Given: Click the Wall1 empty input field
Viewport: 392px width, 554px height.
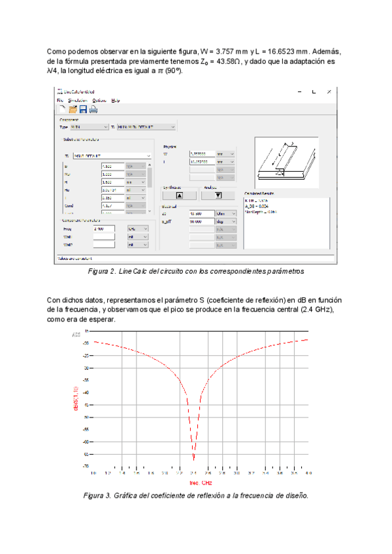Looking at the screenshot, I should 104,236.
